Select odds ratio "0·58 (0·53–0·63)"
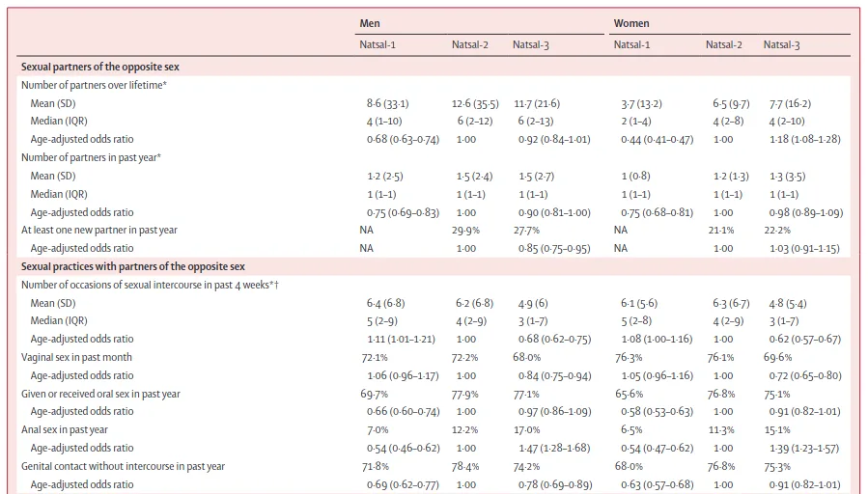The height and width of the screenshot is (494, 868). (x=657, y=412)
